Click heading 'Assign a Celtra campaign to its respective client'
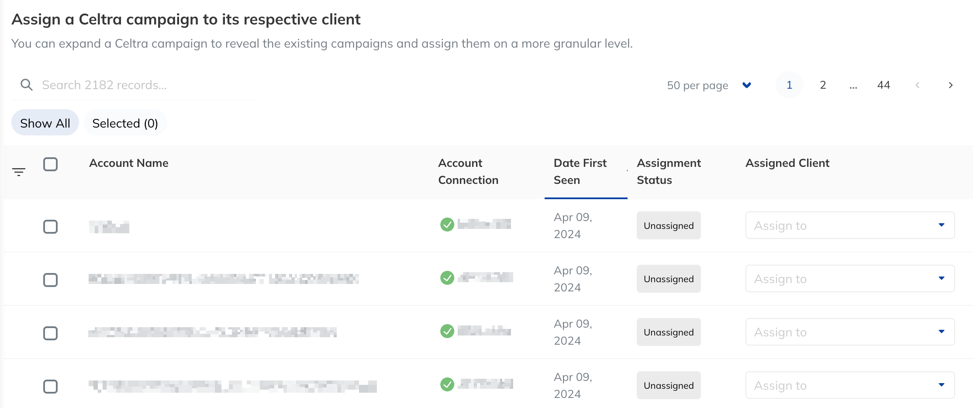 (186, 20)
